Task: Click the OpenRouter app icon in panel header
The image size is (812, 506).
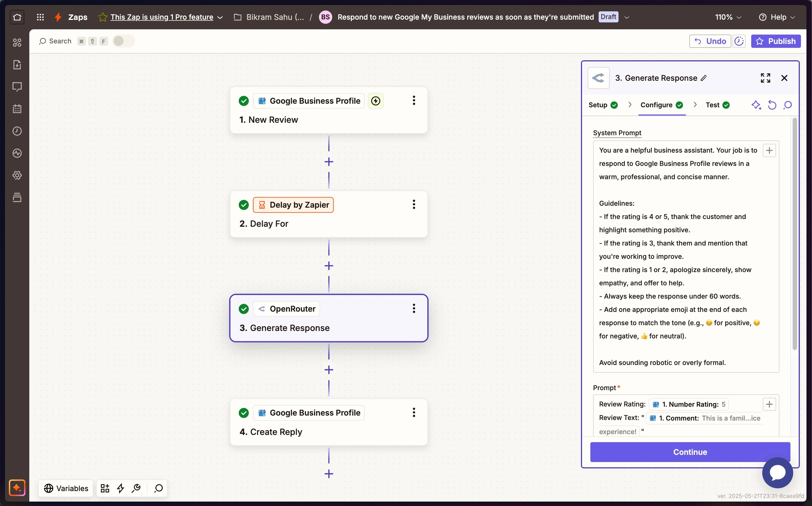Action: tap(598, 78)
